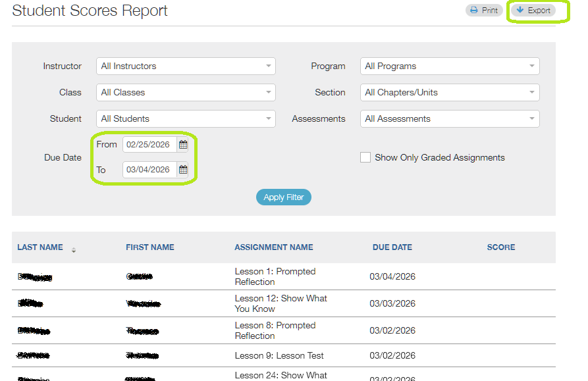Click the From due date input field
Image resolution: width=588 pixels, height=381 pixels.
coord(149,145)
